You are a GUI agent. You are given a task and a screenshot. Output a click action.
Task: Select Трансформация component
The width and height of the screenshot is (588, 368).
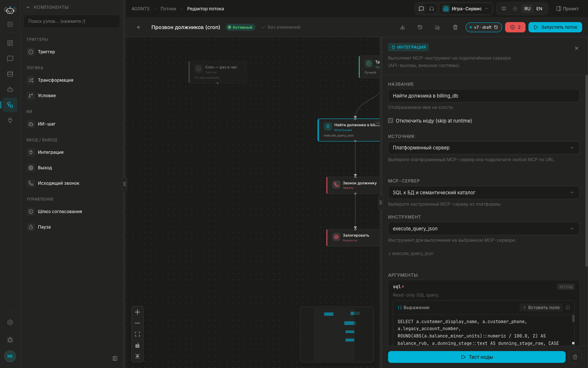click(x=72, y=80)
